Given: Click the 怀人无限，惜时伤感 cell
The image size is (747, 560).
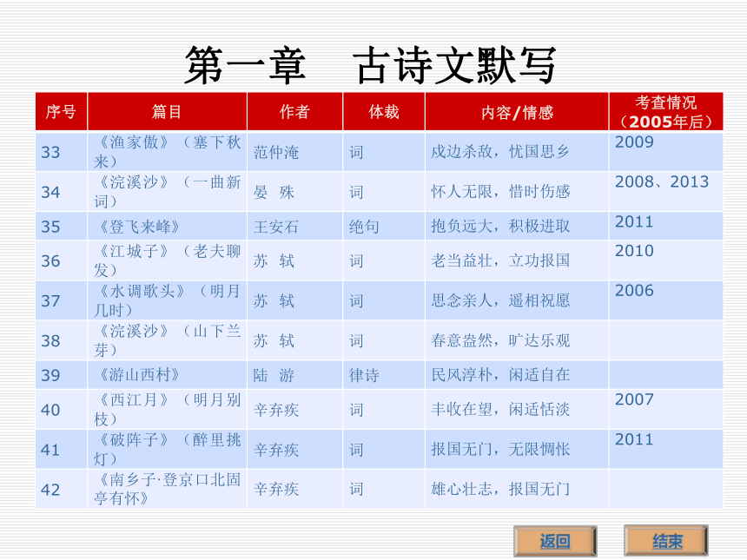Looking at the screenshot, I should click(x=517, y=192).
